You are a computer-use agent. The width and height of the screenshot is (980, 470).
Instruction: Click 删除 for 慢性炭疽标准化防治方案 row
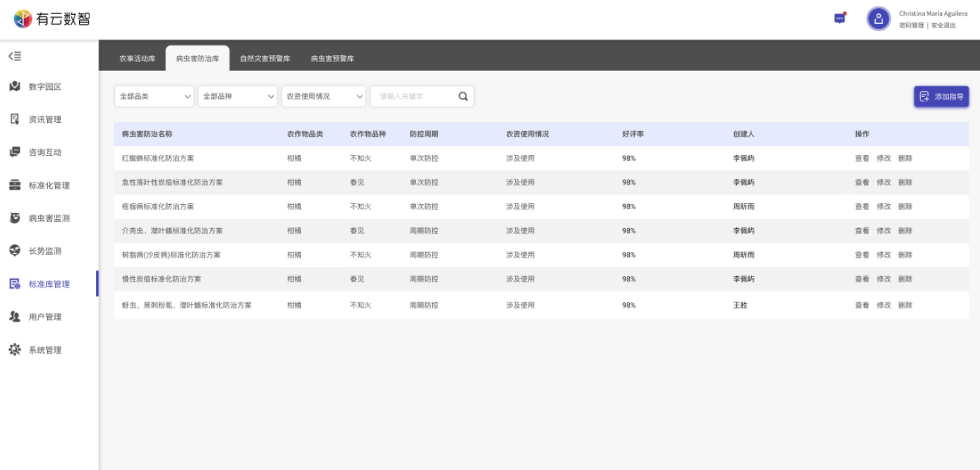tap(905, 279)
